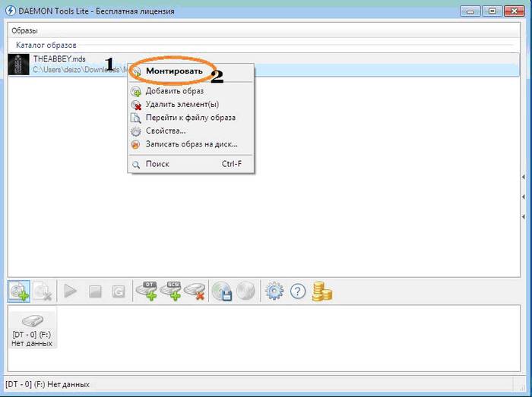Viewport: 532px width, 397px height.
Task: Click the Make disc image icon
Action: 222,291
